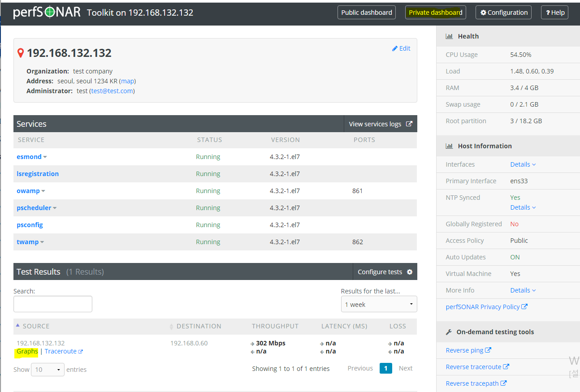Open the 1 week results range dropdown
Screen dimensions: 580x392
click(x=379, y=304)
